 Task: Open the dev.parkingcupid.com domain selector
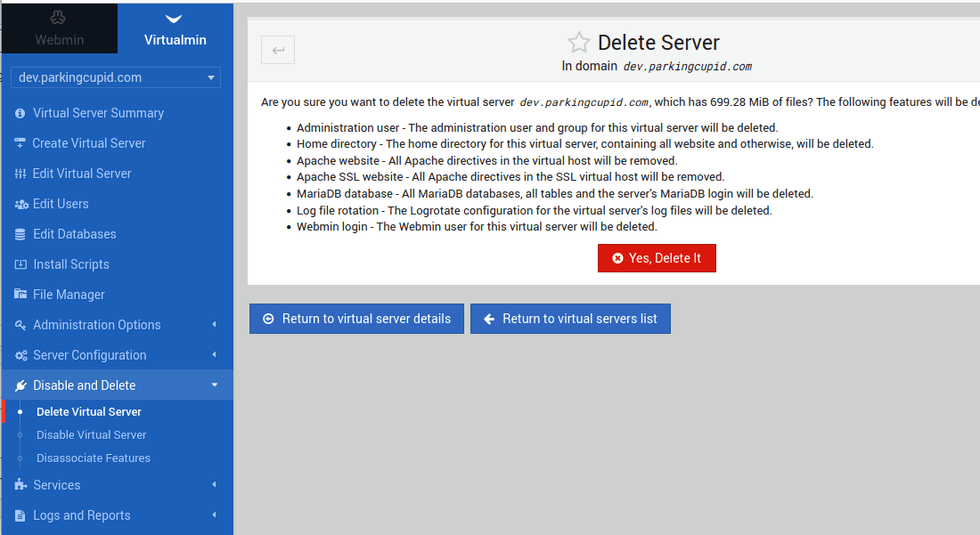pyautogui.click(x=115, y=77)
